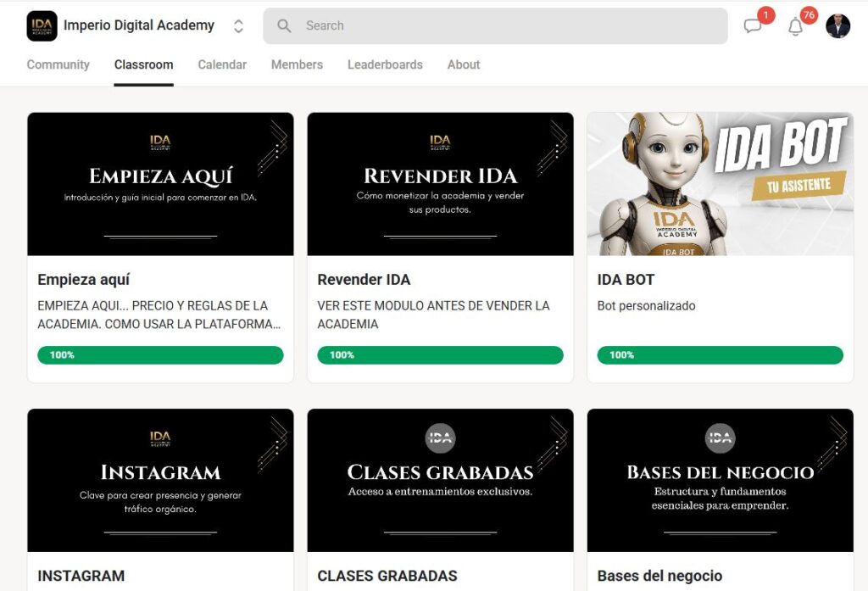
Task: Open the Instagram course thumbnail
Action: click(160, 480)
